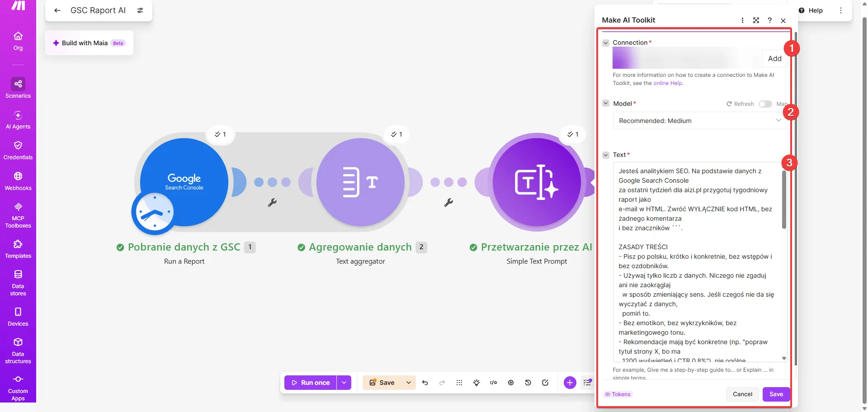Collapse the Text section
This screenshot has width=868, height=412.
click(606, 155)
